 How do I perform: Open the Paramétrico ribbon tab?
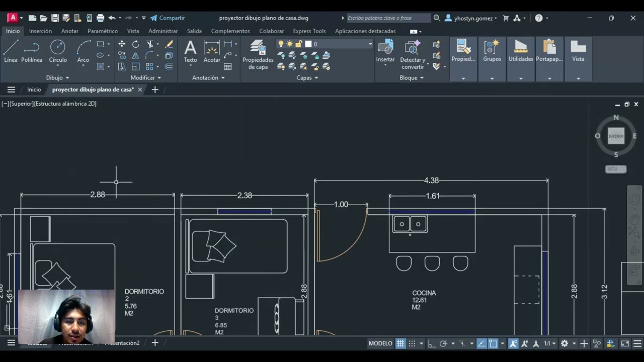point(103,31)
